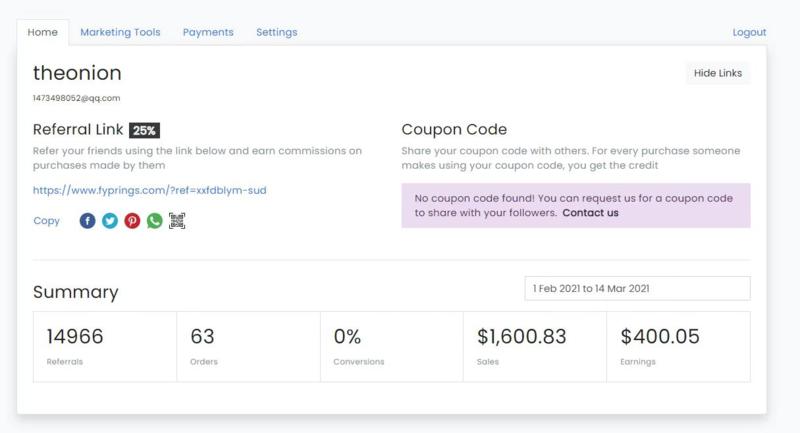Open the Settings tab

tap(276, 32)
